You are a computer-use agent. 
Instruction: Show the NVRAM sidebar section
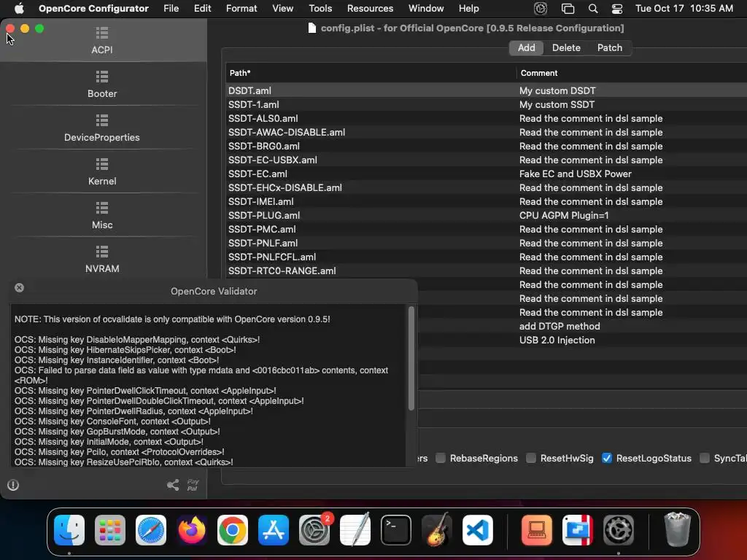(102, 260)
